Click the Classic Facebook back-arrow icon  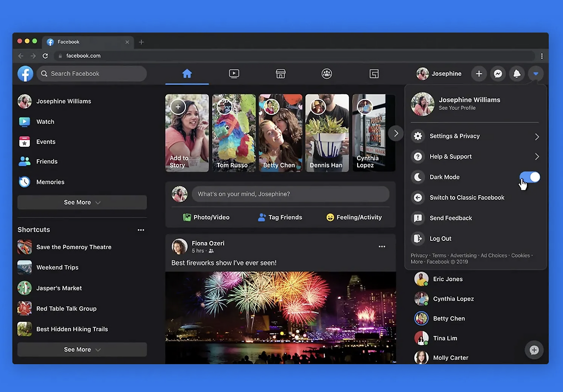tap(417, 198)
